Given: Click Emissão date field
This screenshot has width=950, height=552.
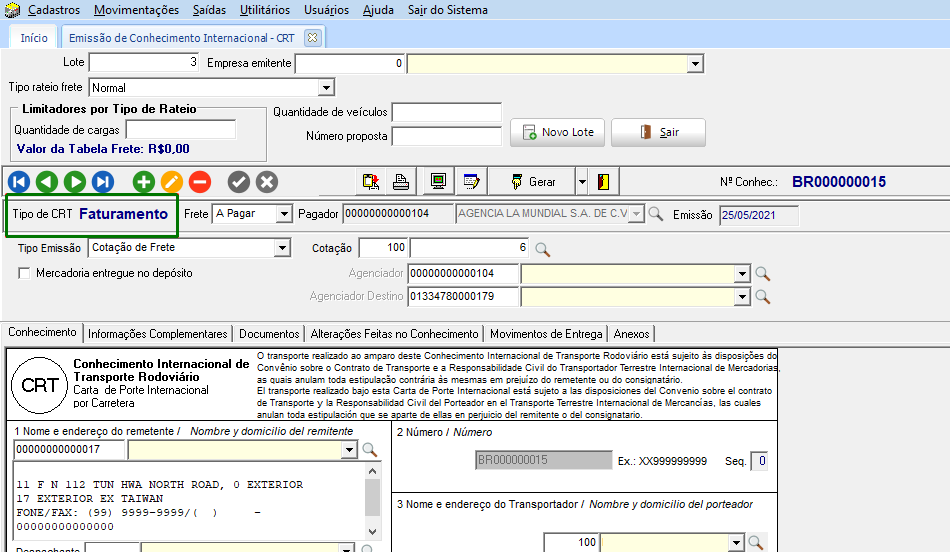Looking at the screenshot, I should click(x=759, y=215).
